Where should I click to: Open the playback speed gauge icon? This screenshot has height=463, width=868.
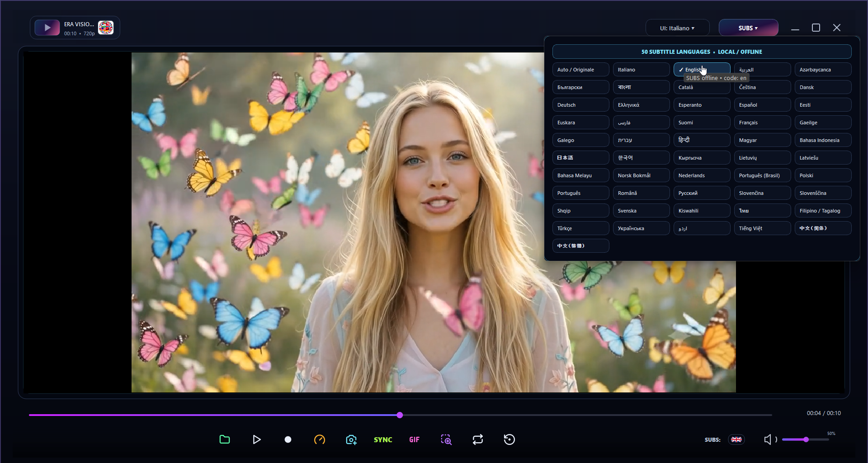point(320,439)
